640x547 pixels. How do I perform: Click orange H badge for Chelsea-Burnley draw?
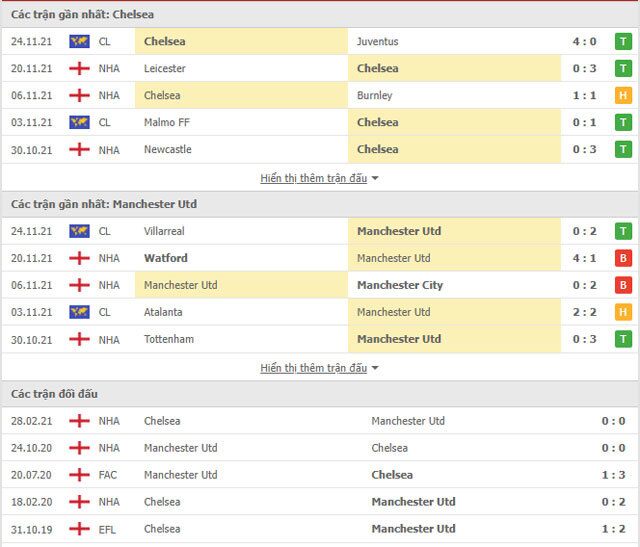pos(623,96)
